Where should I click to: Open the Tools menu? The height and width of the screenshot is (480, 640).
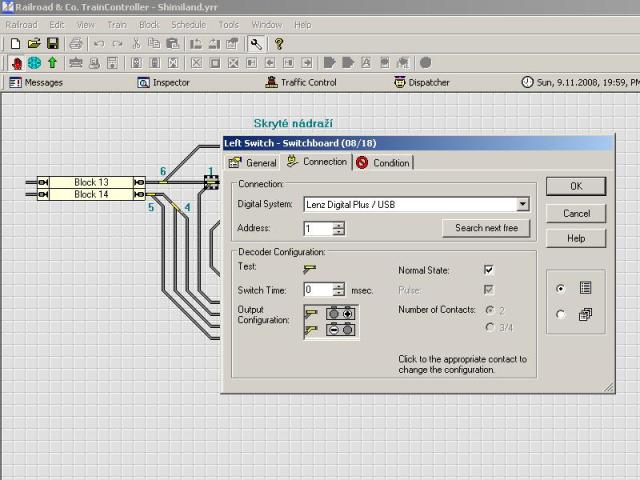tap(229, 25)
